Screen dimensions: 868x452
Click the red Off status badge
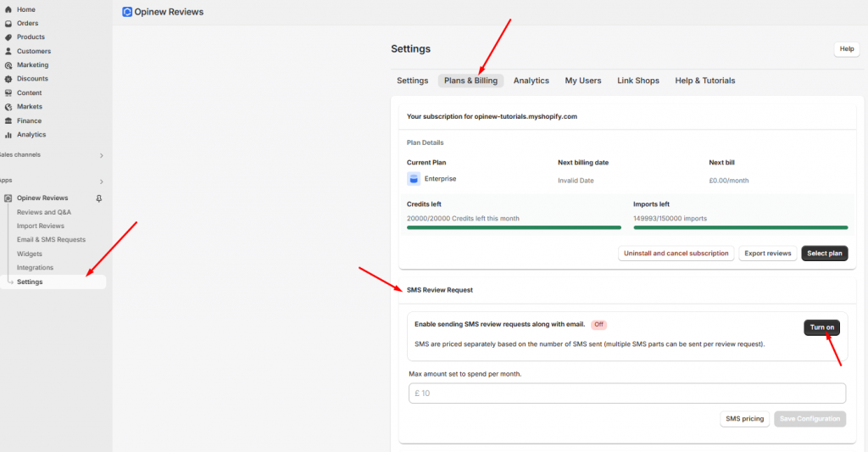click(x=598, y=325)
